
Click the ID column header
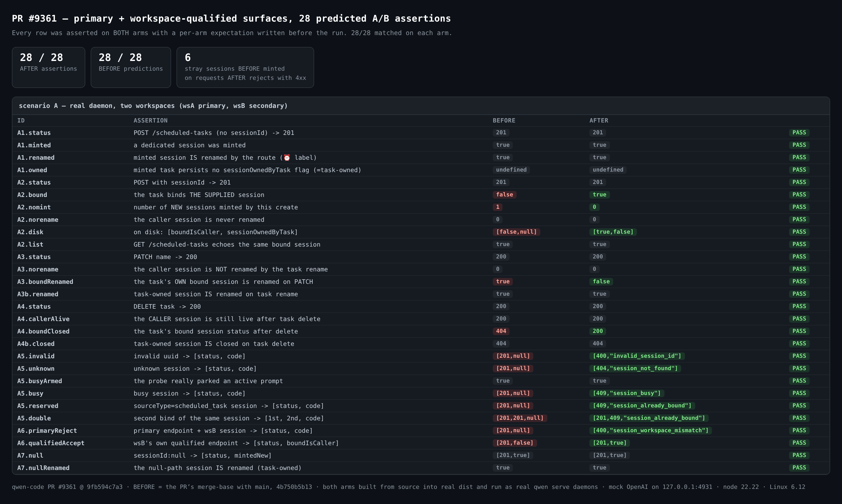coord(21,121)
